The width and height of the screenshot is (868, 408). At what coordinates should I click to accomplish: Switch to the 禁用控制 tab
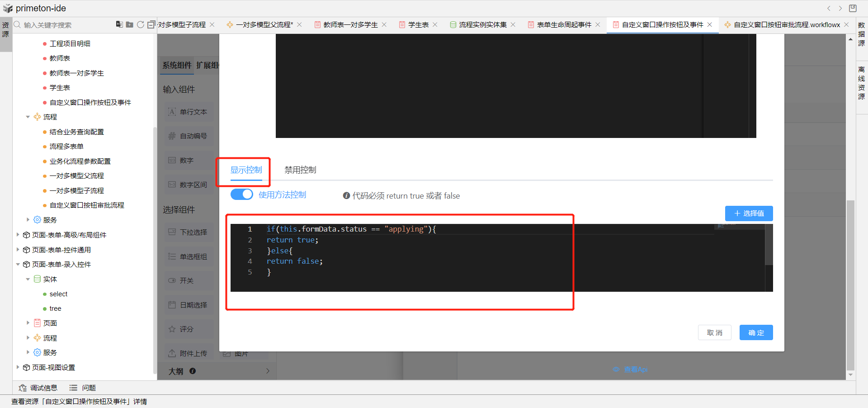(x=300, y=170)
